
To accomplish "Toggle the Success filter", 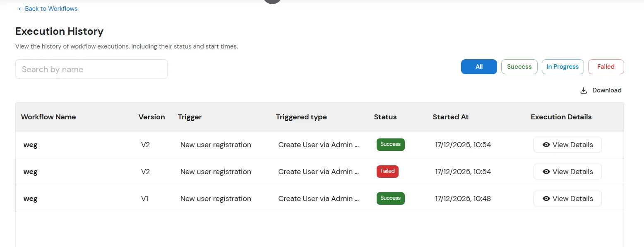I will pos(519,66).
